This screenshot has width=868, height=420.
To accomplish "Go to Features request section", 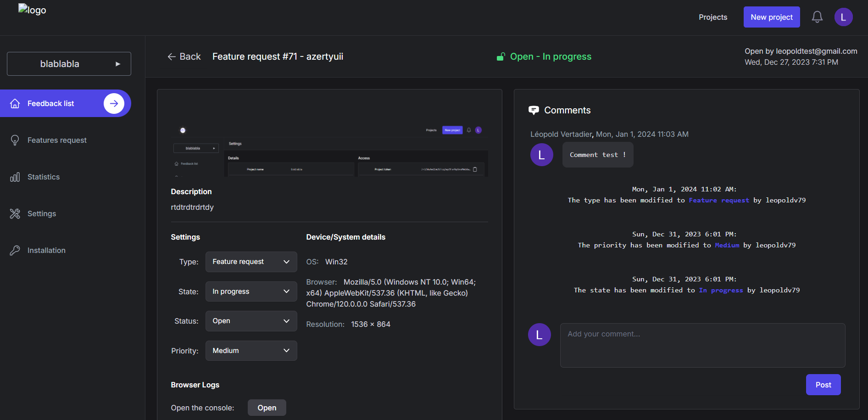I will pyautogui.click(x=57, y=140).
